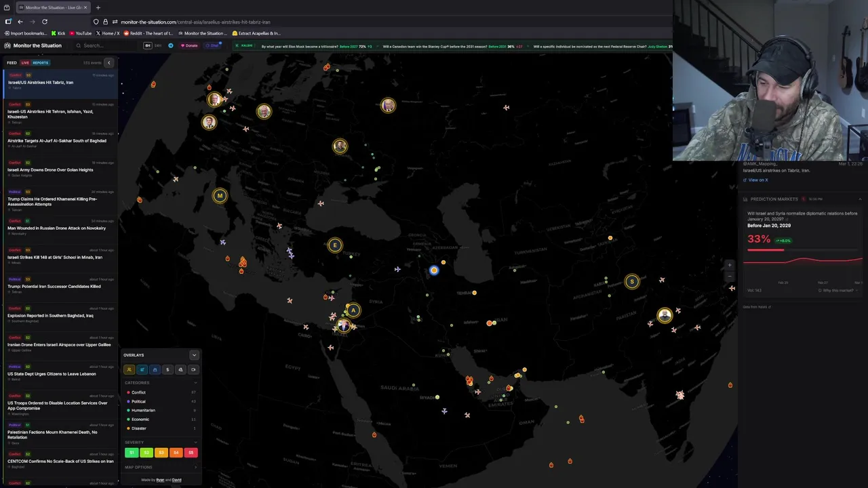Select the 6H time range

coord(148,45)
